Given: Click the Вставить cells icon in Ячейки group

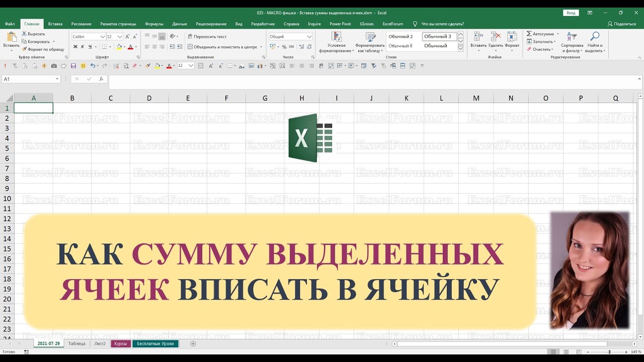Looking at the screenshot, I should point(478,36).
